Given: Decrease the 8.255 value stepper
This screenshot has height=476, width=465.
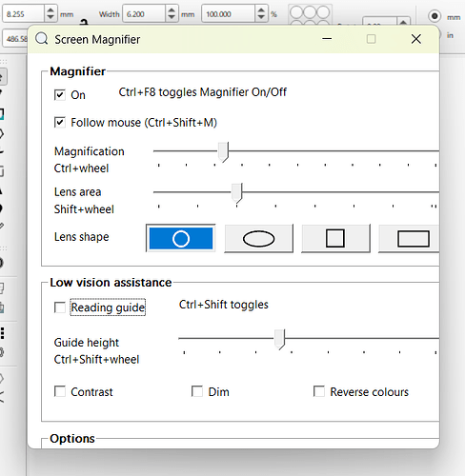Looking at the screenshot, I should [x=51, y=18].
